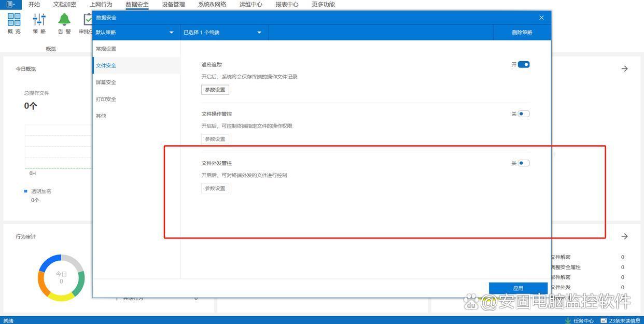This screenshot has width=644, height=324.
Task: Toggle off the 泄密追踪 switch
Action: (524, 64)
